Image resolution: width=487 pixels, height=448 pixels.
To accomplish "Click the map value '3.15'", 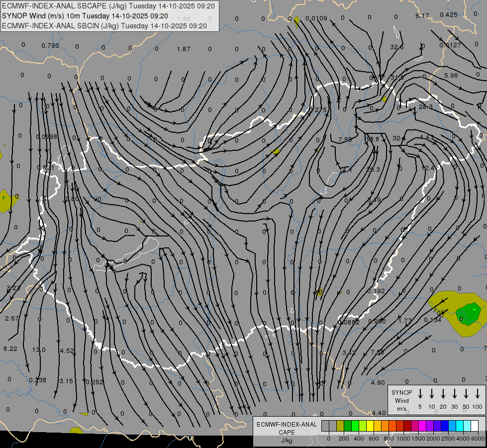I will (66, 381).
